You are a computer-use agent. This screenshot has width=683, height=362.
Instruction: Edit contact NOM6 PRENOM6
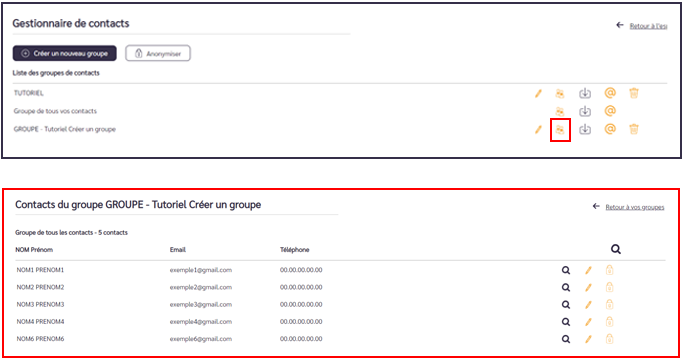[588, 339]
